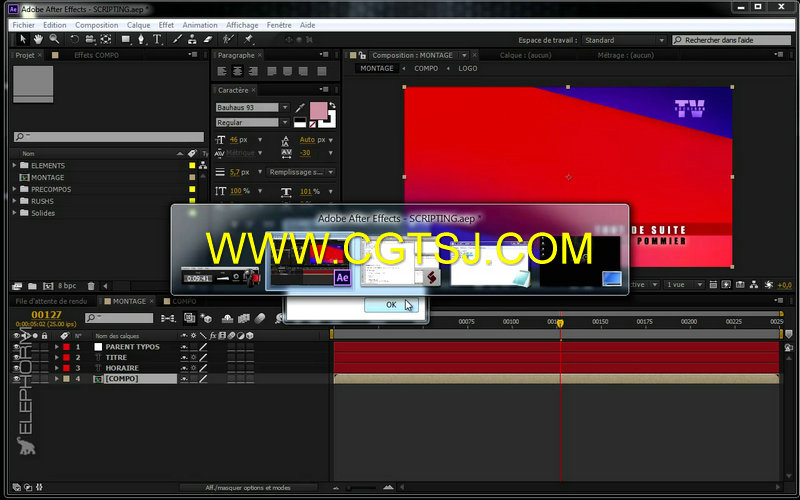Viewport: 800px width, 500px height.
Task: Go to COMPO in composition navigator
Action: click(426, 68)
